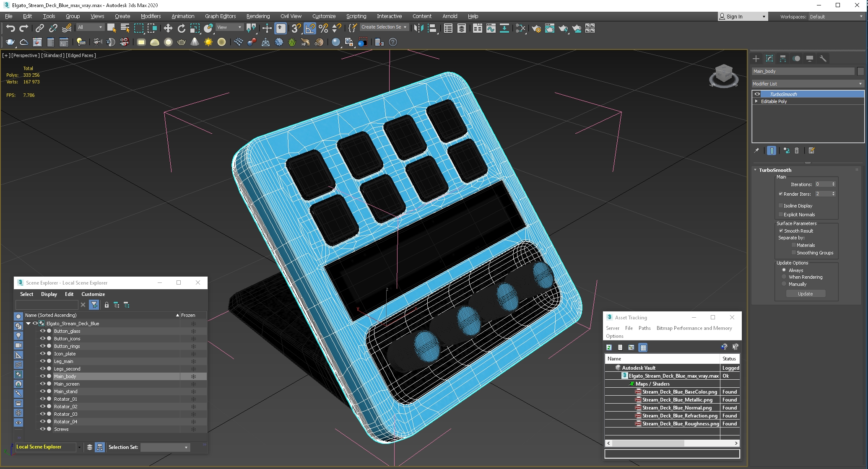Screen dimensions: 868x469
Task: Select the Manually update option
Action: (784, 284)
